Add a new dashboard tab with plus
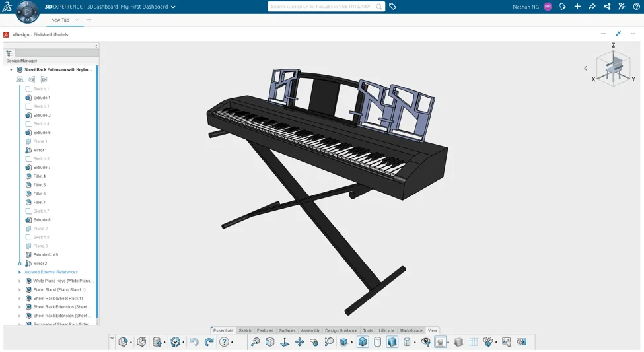 (89, 20)
